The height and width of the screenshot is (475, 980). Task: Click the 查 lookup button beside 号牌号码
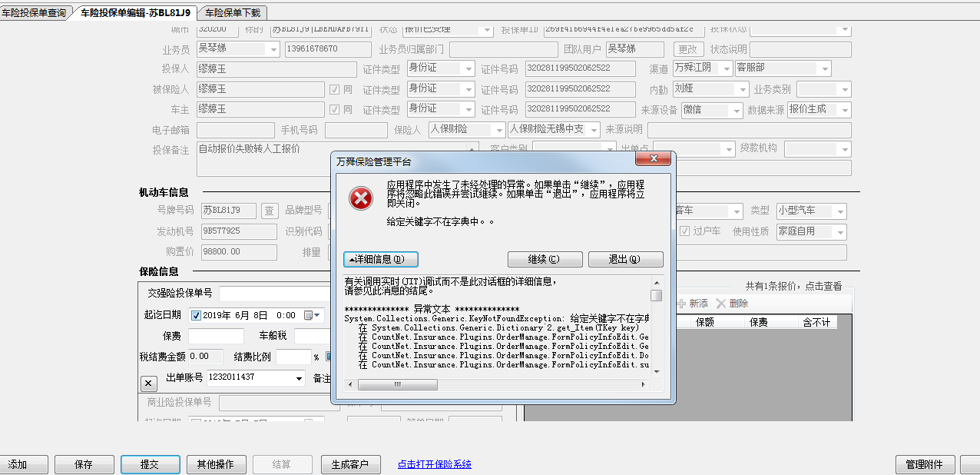pyautogui.click(x=269, y=211)
